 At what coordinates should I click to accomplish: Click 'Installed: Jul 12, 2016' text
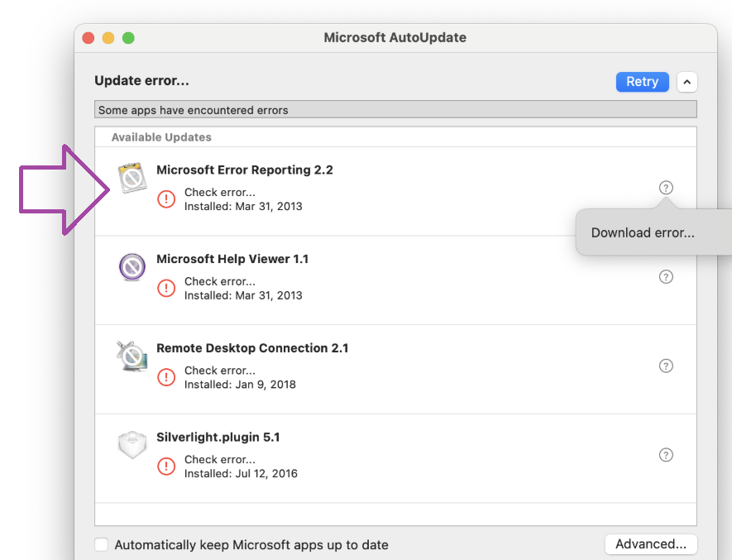241,474
